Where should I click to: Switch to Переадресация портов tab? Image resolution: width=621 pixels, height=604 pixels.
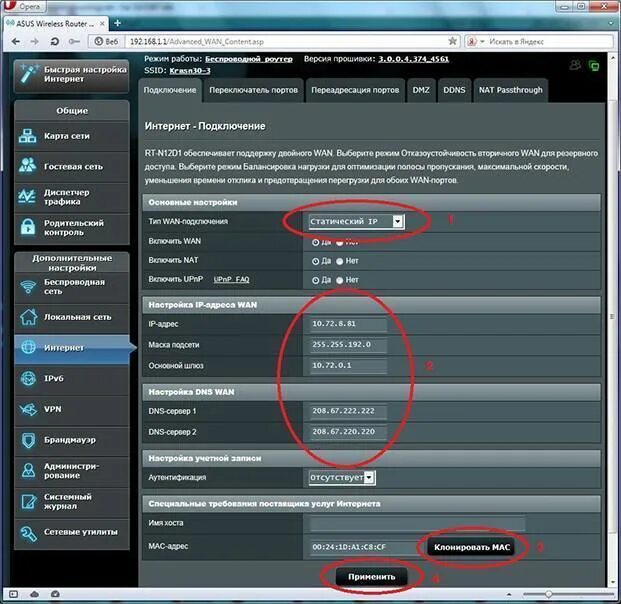pyautogui.click(x=355, y=90)
